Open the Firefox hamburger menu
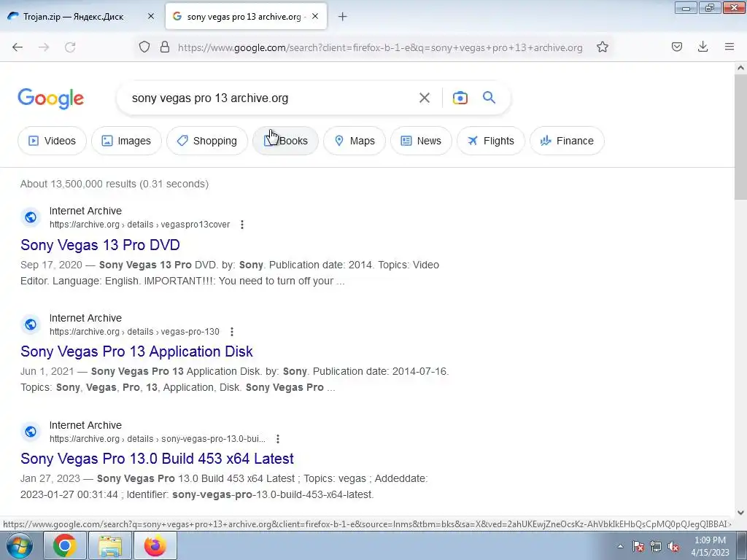Viewport: 747px width, 560px height. pos(729,47)
